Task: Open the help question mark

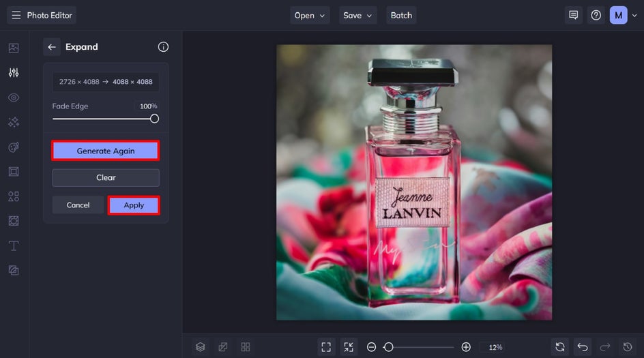Action: pyautogui.click(x=596, y=15)
